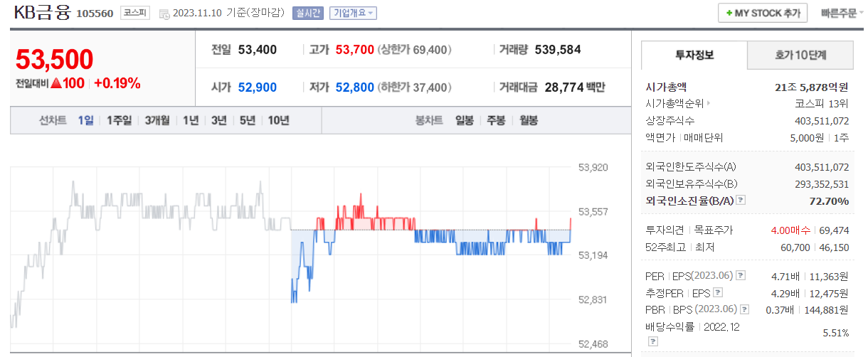868x357 pixels.
Task: Click 상장주식수 value 403,511,072
Action: click(822, 121)
